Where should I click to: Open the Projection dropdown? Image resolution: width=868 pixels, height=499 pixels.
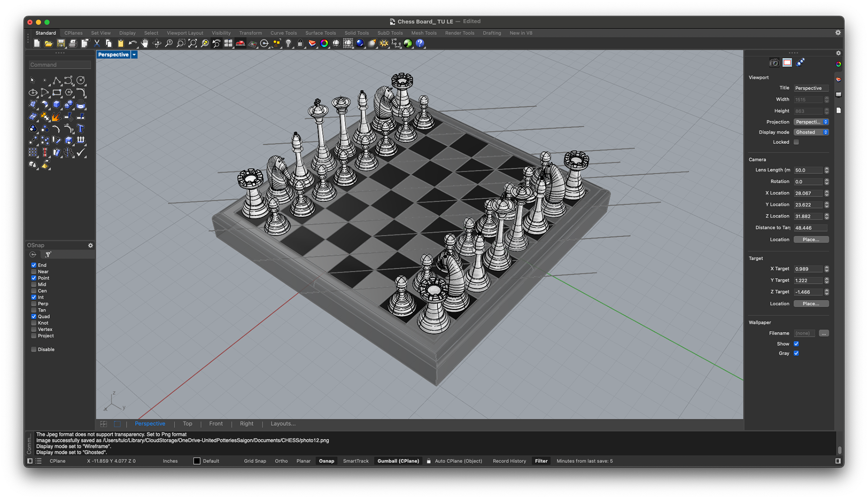811,122
